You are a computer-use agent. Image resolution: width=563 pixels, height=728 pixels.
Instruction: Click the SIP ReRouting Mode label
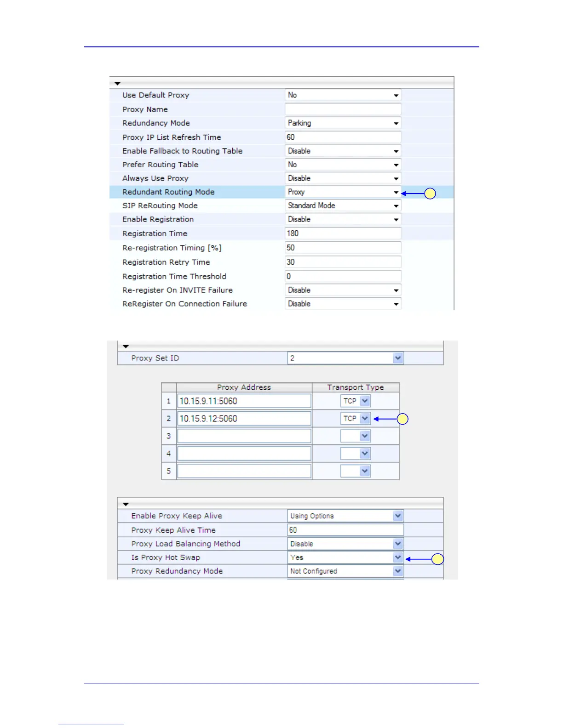(160, 205)
